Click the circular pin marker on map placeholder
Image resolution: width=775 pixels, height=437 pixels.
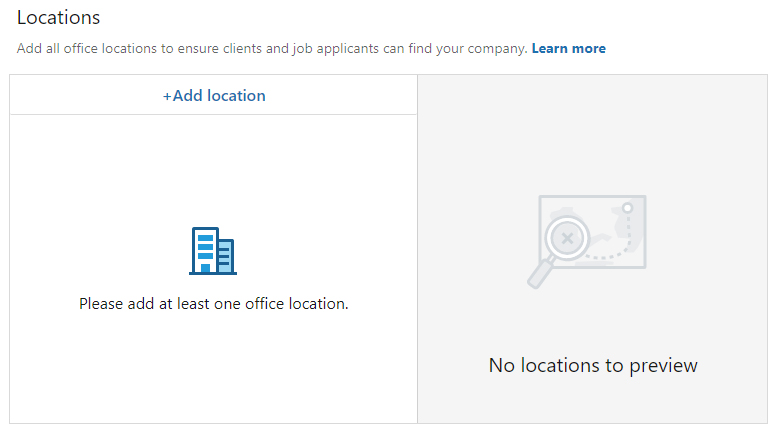(627, 208)
